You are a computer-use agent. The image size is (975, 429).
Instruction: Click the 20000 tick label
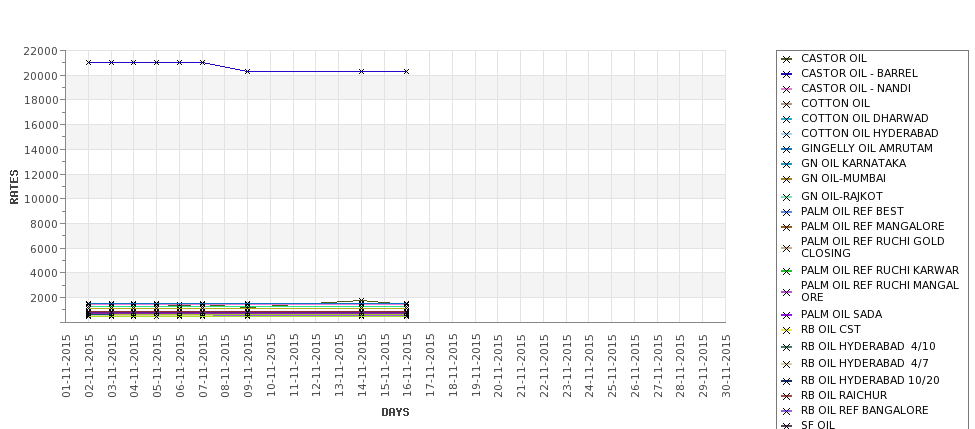41,76
